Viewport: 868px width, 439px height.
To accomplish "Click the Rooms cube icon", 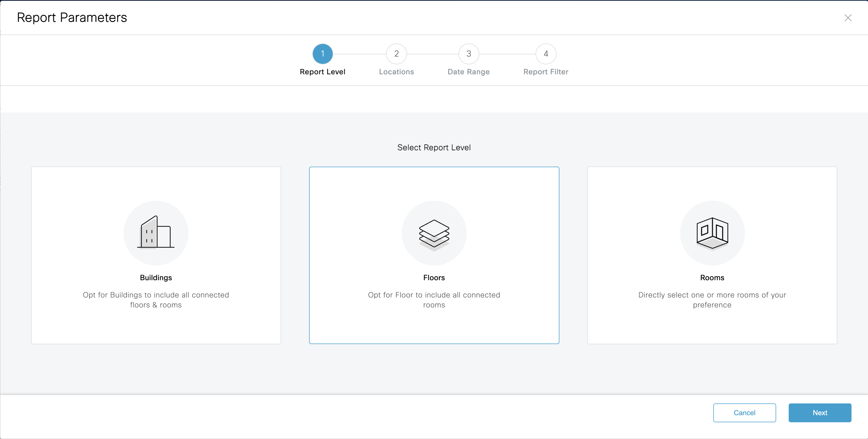I will point(712,233).
